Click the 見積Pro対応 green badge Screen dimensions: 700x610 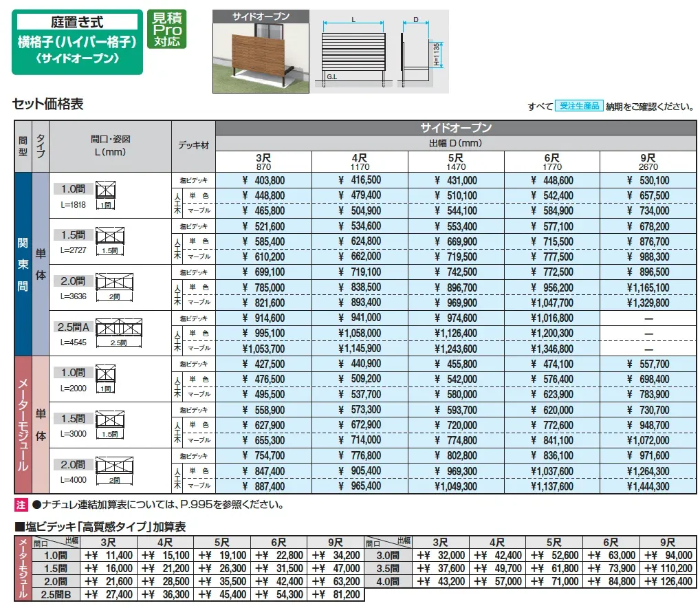coord(167,29)
